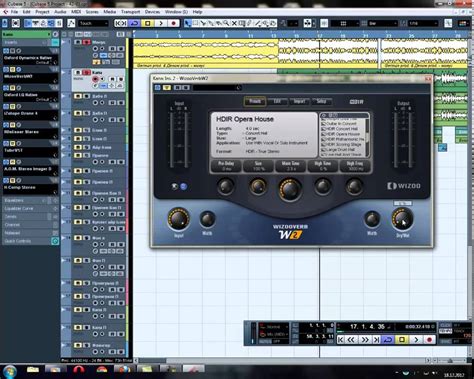Click the Main Time parameter button

pos(290,166)
